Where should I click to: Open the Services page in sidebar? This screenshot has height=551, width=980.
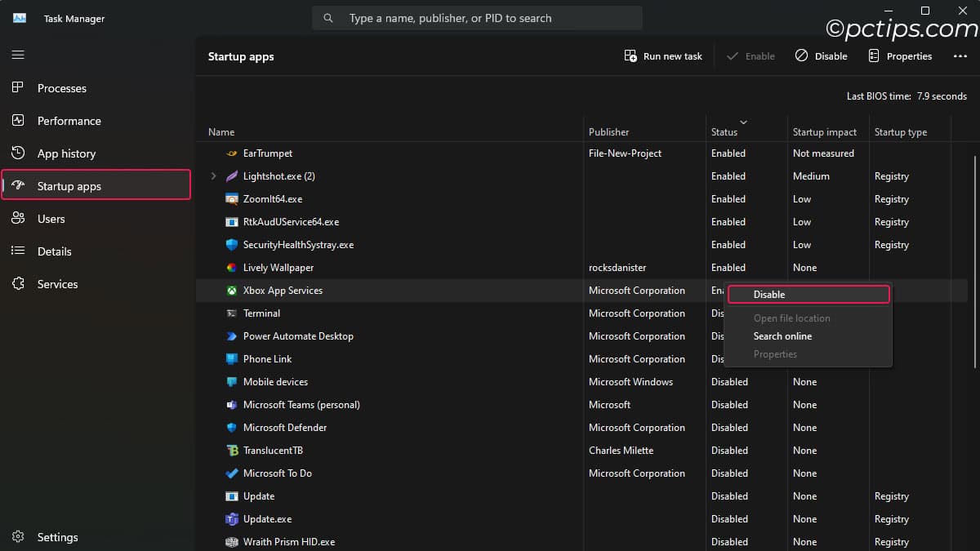point(57,284)
